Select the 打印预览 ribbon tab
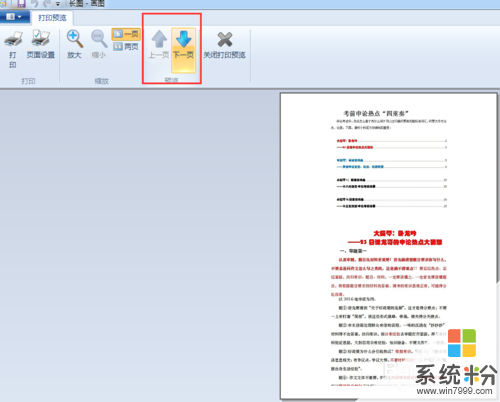 (52, 17)
